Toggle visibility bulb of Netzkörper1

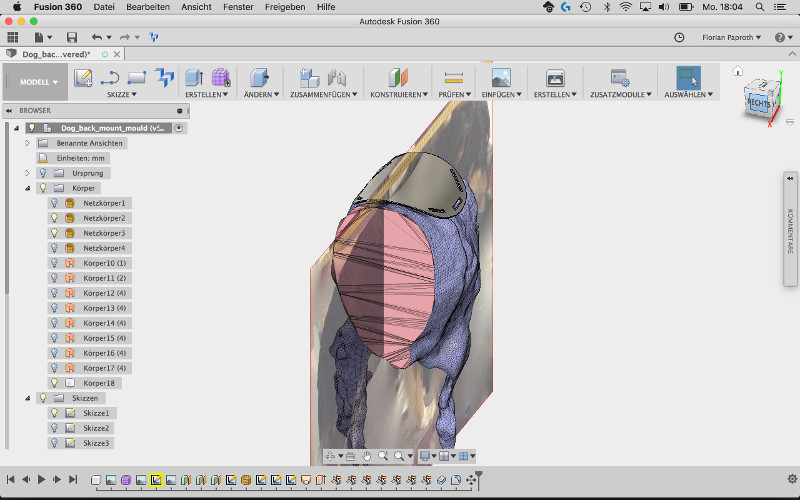pyautogui.click(x=54, y=203)
